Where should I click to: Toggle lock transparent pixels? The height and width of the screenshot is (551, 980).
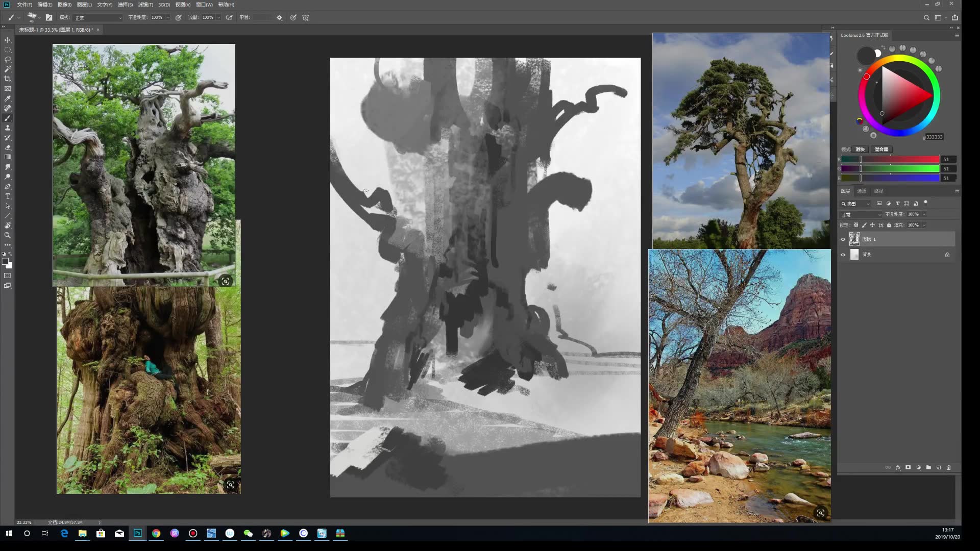coord(856,225)
